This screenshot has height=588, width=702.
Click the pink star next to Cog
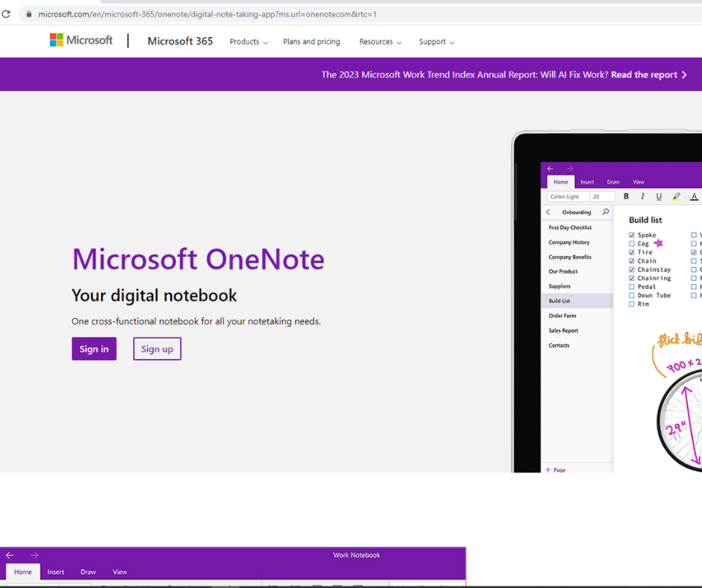click(658, 243)
